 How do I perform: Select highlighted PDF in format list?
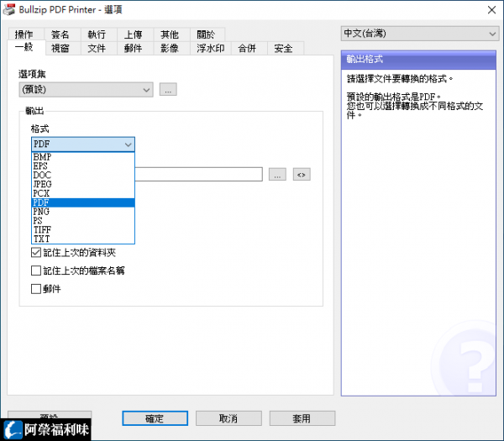point(83,202)
